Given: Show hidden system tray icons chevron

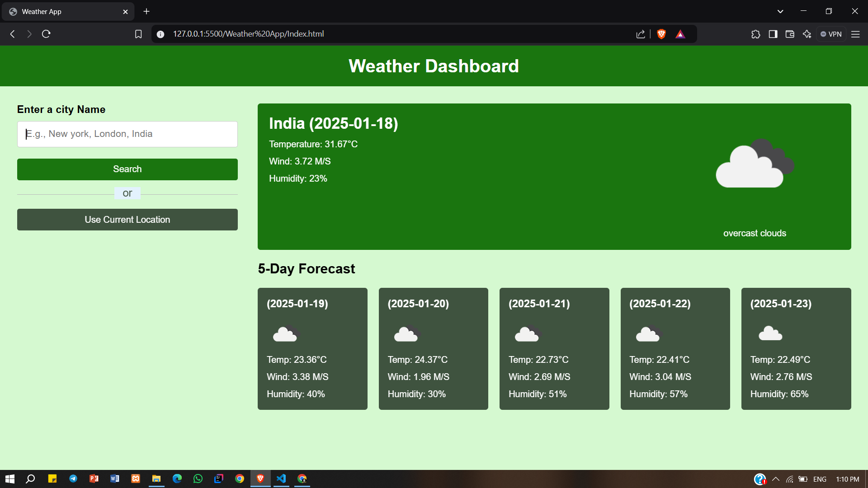Looking at the screenshot, I should tap(776, 479).
